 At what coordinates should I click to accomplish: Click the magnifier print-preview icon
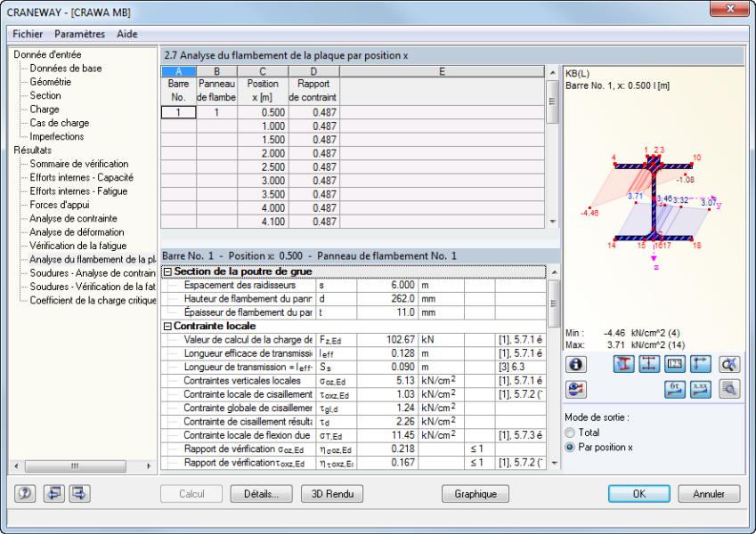pos(729,390)
